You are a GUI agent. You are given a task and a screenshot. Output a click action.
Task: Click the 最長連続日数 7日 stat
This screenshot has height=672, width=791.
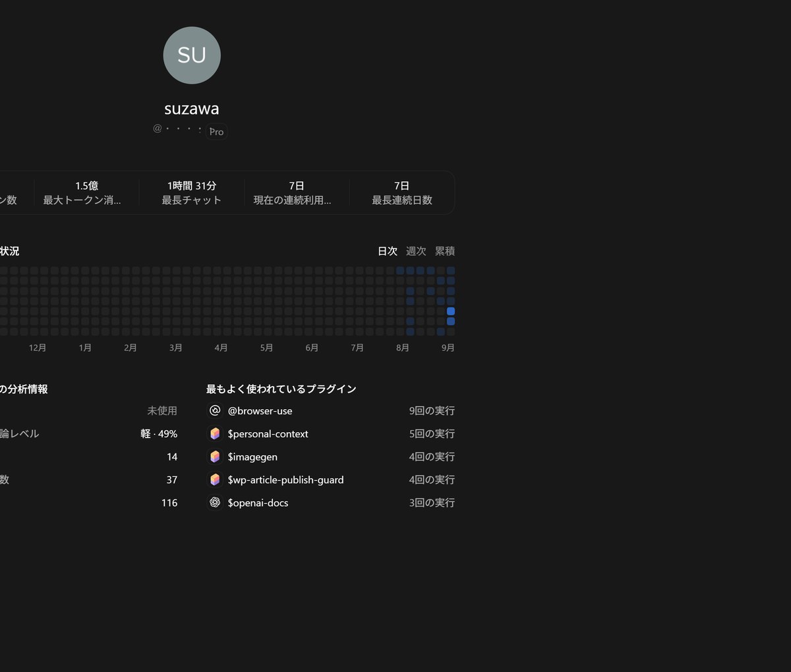pos(402,192)
